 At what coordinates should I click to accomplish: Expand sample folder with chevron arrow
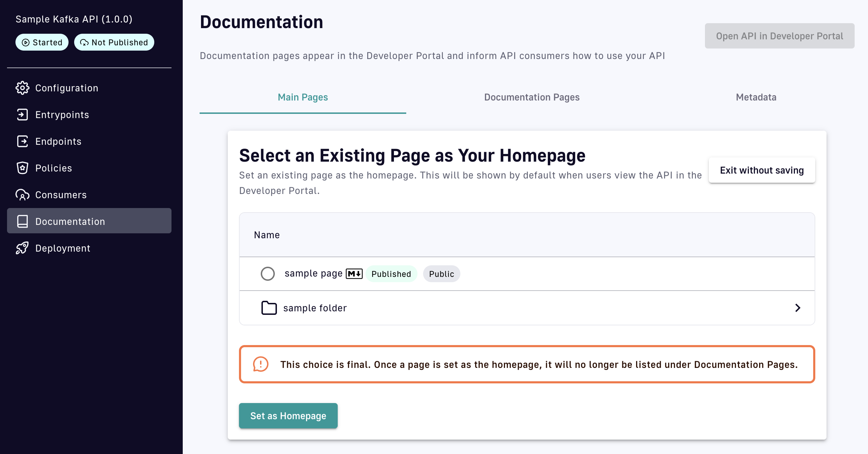click(797, 308)
